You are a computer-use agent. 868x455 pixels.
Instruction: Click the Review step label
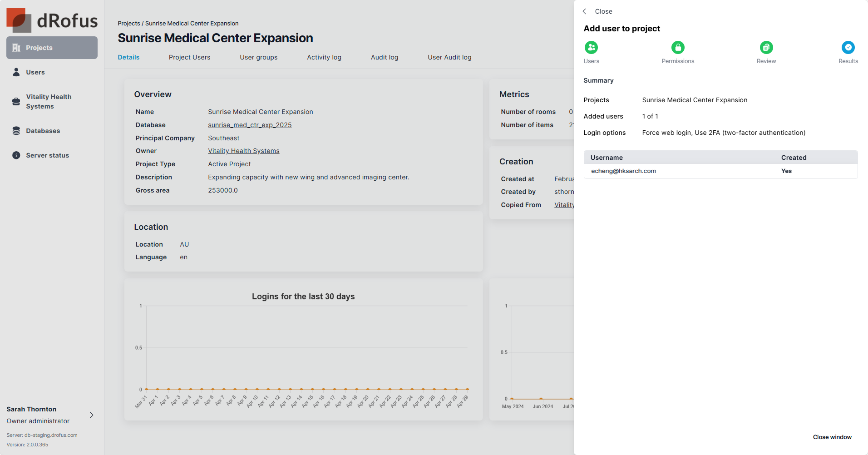(766, 61)
